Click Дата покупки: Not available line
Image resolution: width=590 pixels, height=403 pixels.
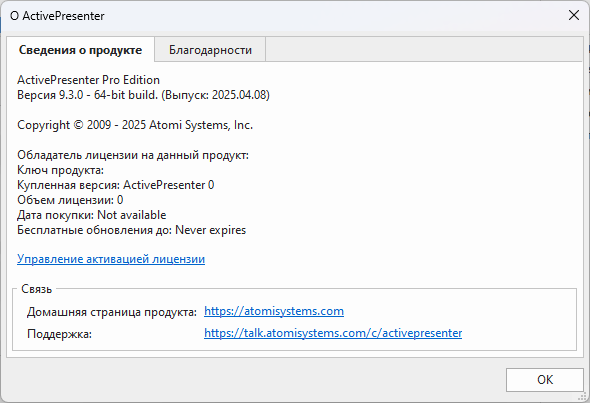click(91, 215)
